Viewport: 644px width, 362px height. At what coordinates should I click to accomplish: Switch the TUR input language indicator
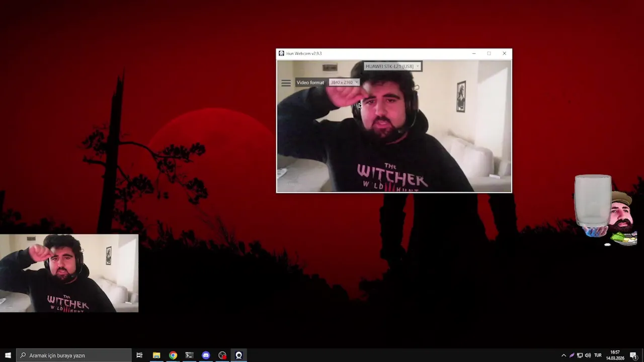coord(598,355)
